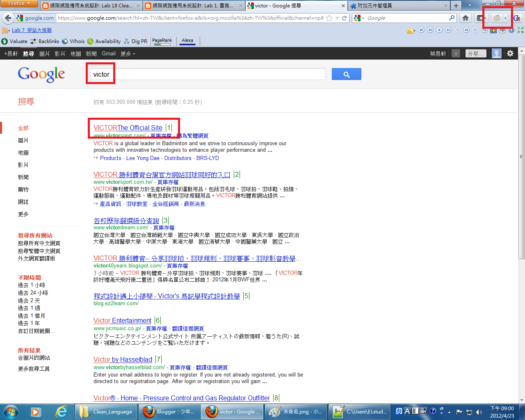Switch to the 附加元件管理員 tab

click(399, 6)
